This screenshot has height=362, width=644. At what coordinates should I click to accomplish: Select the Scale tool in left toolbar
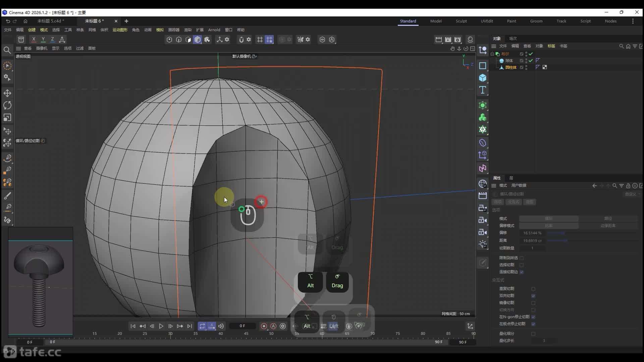[7, 117]
